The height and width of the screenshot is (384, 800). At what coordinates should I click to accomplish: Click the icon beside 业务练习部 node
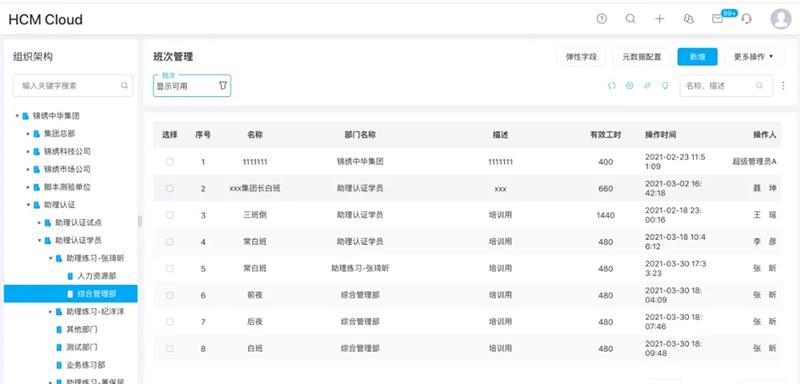point(59,365)
